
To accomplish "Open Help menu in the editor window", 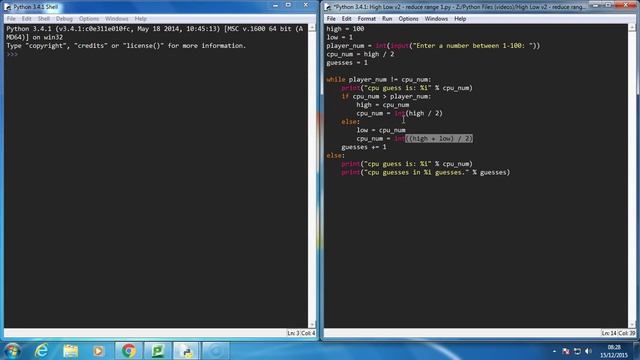I will click(x=460, y=19).
